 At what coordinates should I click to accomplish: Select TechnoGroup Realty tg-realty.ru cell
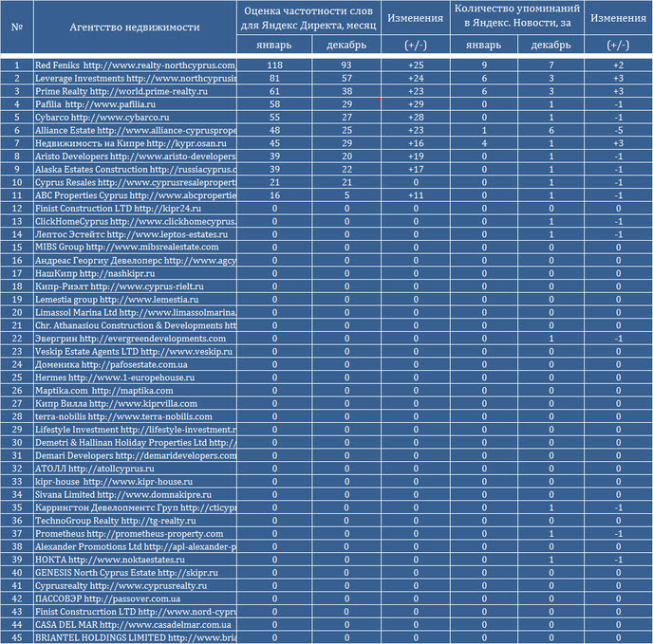135,521
